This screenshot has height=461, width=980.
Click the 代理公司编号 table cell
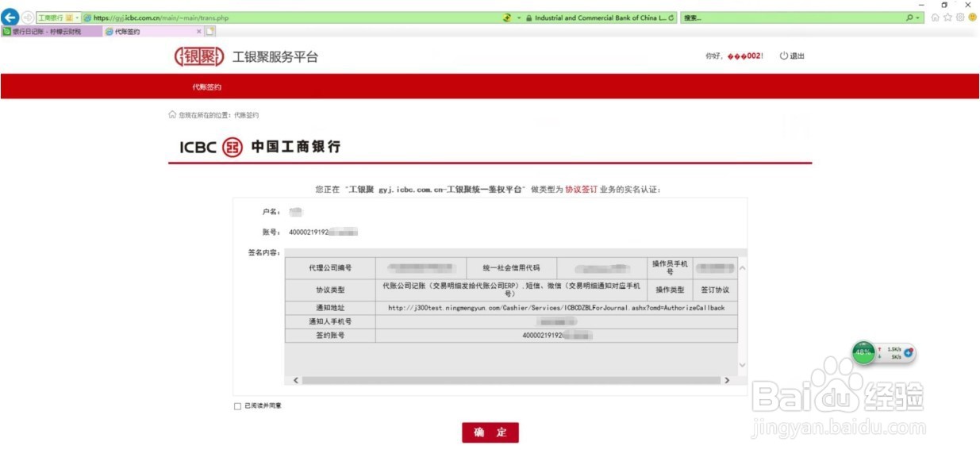pos(330,268)
